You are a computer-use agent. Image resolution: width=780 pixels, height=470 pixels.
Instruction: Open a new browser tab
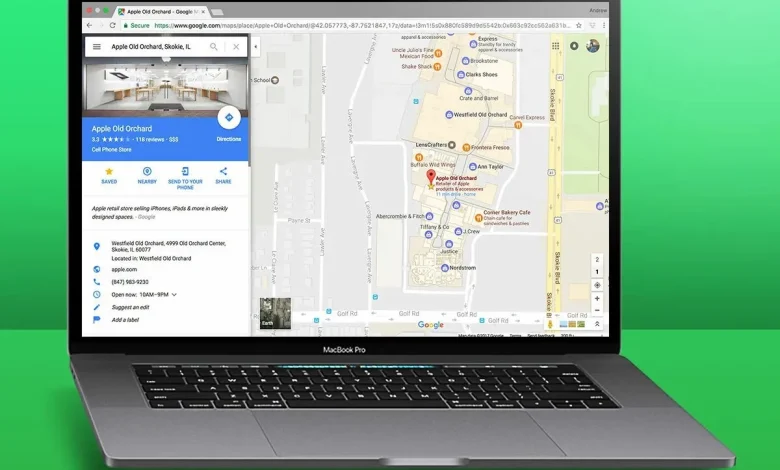217,12
